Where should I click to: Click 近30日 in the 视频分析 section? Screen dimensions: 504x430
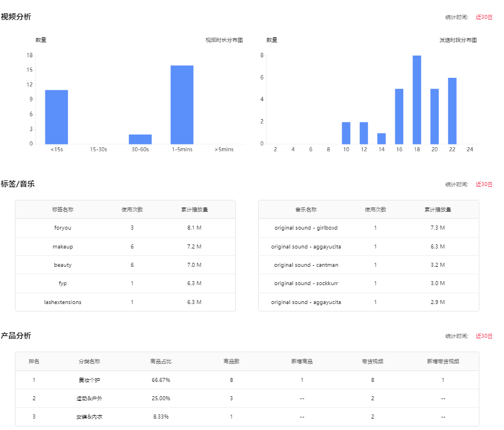[483, 17]
